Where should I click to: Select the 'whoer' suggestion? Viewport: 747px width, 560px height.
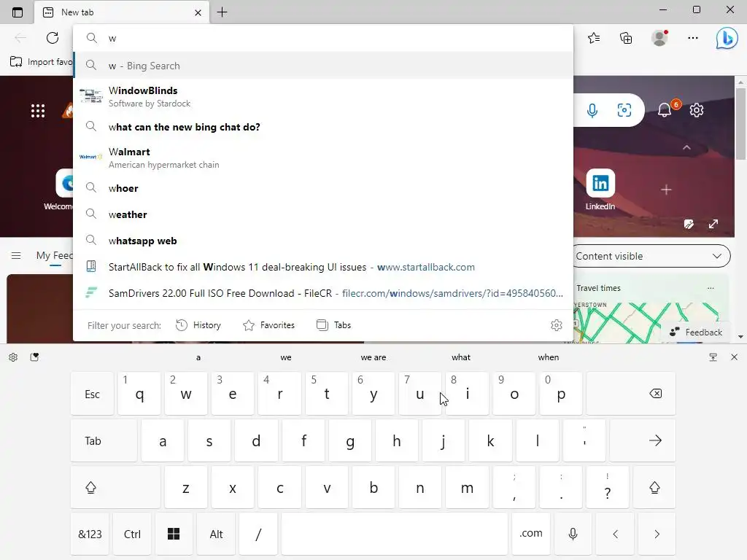pos(323,188)
